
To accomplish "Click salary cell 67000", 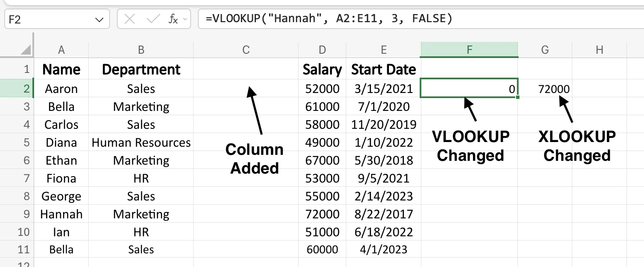I will (322, 160).
